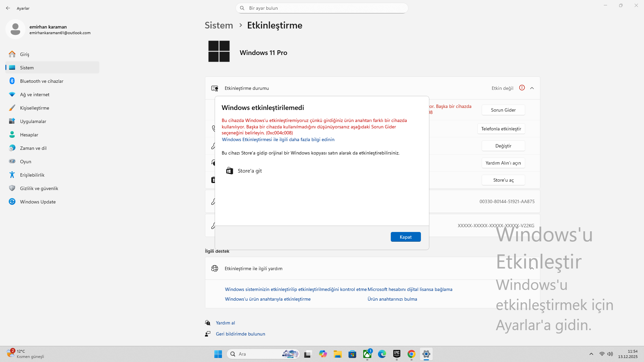
Task: Click the Sorun Gider button
Action: click(503, 110)
